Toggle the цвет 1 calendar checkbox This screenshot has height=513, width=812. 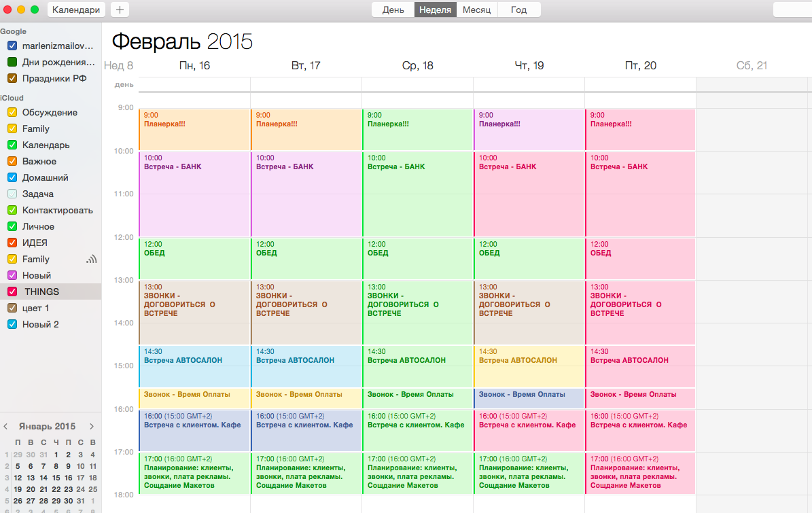tap(12, 308)
